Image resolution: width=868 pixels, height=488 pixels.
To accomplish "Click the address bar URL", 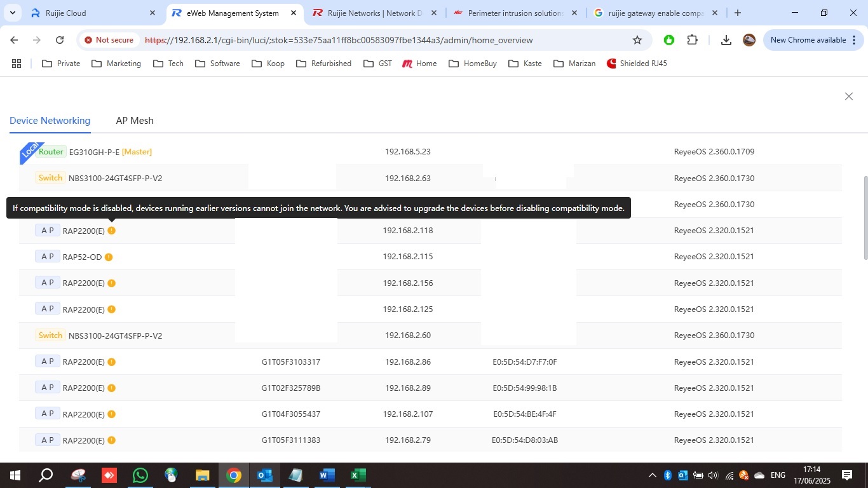I will coord(339,40).
